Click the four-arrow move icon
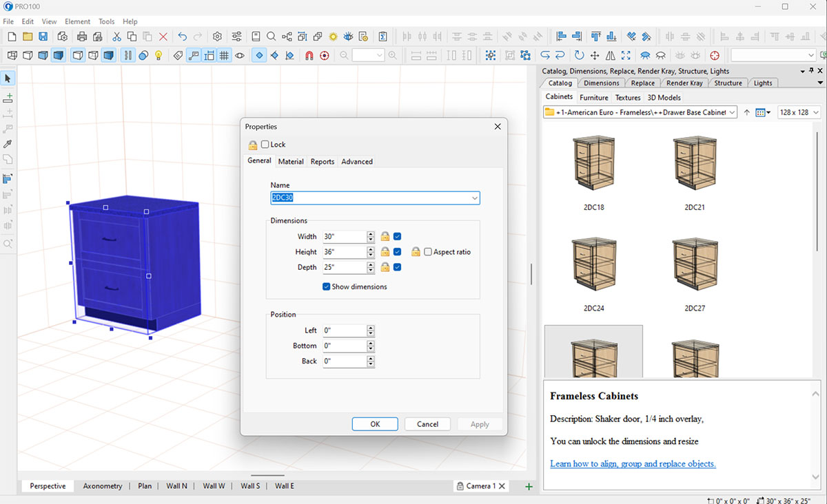Image resolution: width=827 pixels, height=504 pixels. pyautogui.click(x=594, y=55)
